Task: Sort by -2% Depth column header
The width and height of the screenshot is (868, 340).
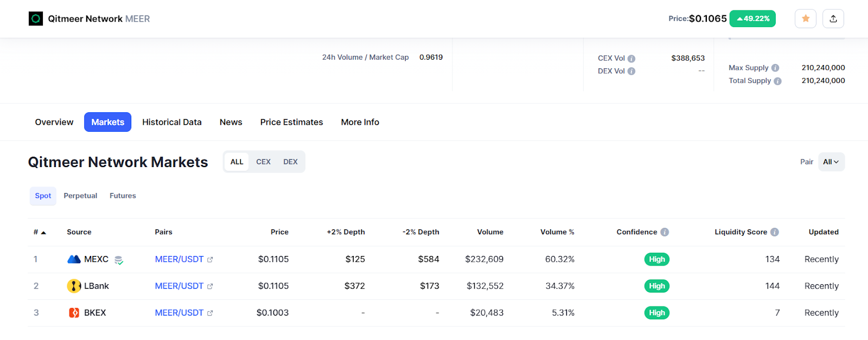Action: [x=421, y=232]
